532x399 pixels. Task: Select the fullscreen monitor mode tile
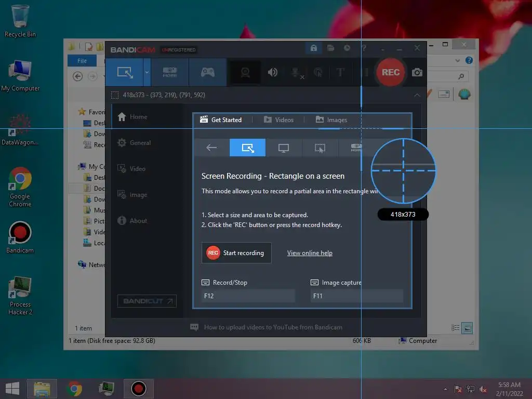[284, 148]
